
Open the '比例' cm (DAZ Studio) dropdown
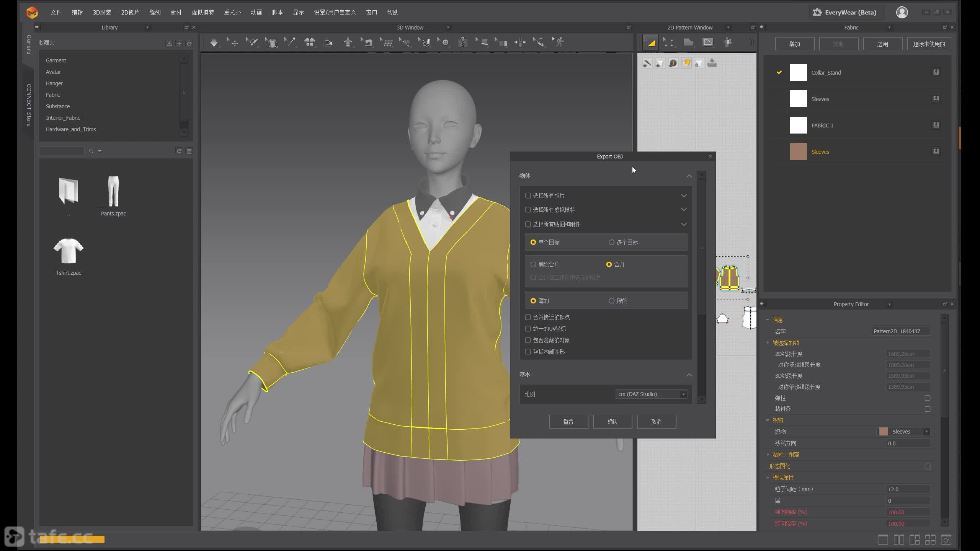coord(651,394)
